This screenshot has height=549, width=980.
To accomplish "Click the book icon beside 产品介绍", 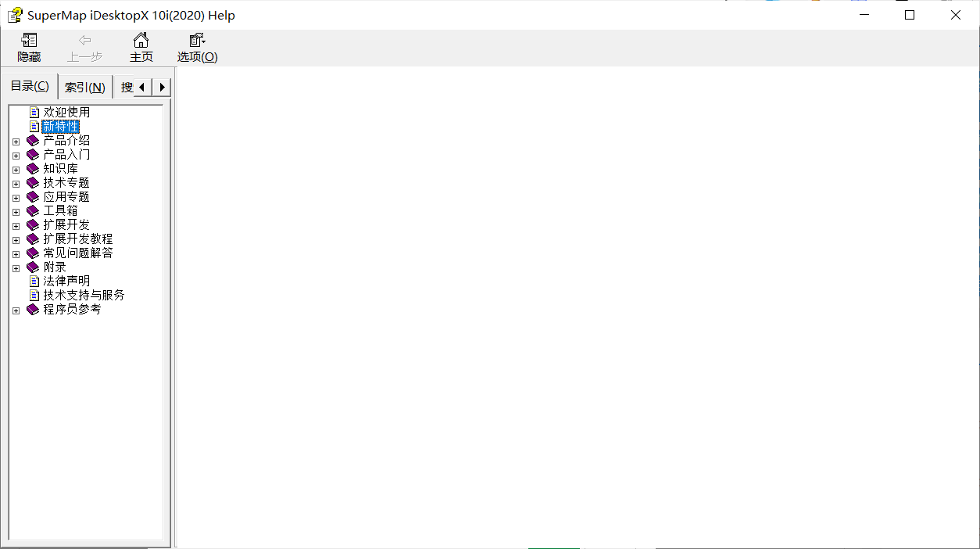I will tap(33, 141).
